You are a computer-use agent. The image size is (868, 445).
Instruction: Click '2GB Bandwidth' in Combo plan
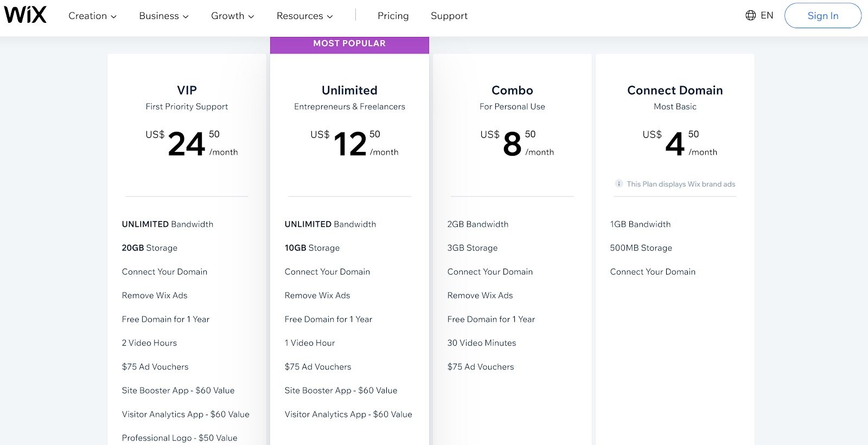[478, 224]
